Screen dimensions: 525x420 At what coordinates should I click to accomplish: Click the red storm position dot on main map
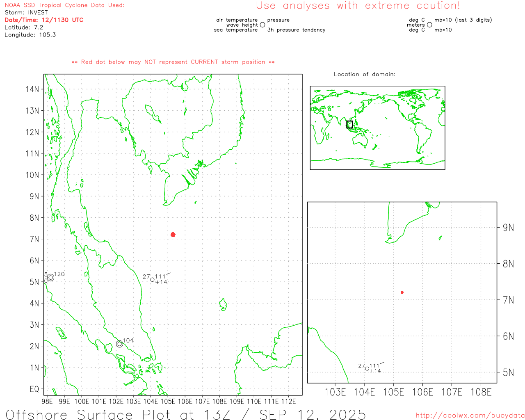(x=173, y=235)
